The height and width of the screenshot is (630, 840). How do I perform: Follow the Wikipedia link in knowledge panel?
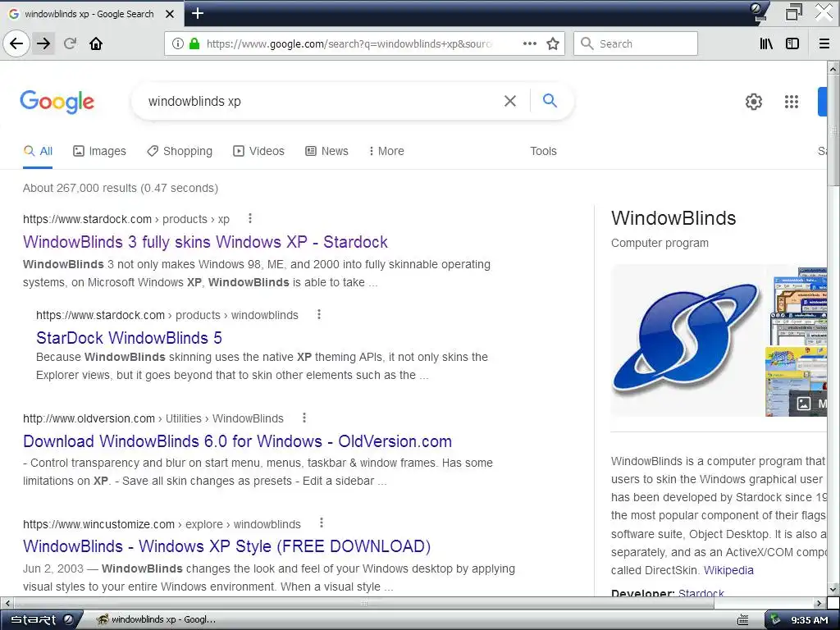click(x=728, y=570)
